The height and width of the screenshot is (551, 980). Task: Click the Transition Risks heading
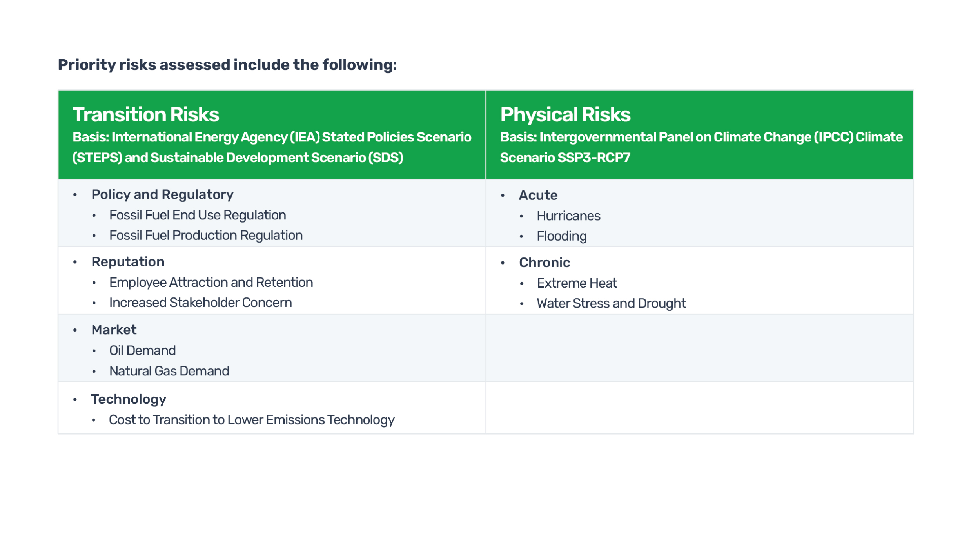[145, 114]
